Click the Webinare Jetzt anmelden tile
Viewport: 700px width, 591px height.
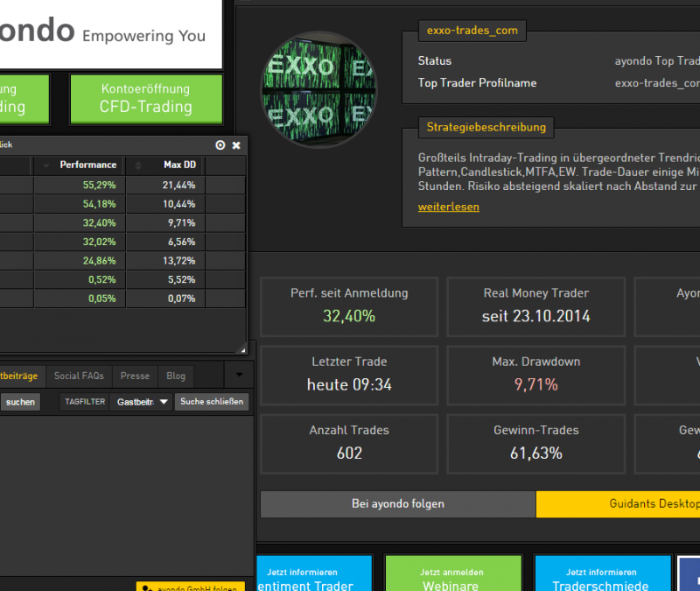click(451, 573)
